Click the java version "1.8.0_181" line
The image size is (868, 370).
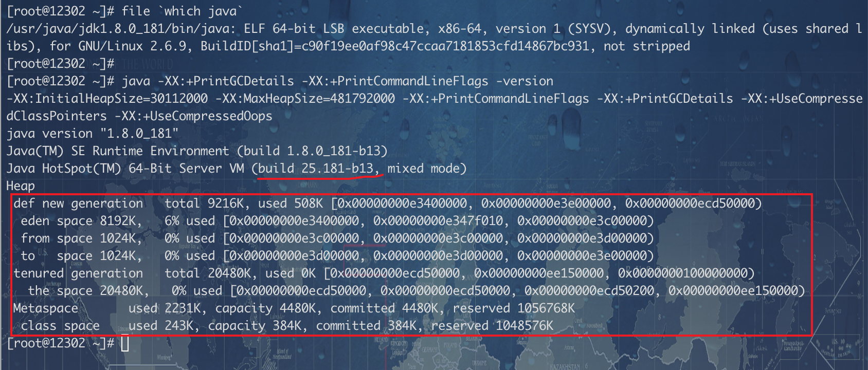point(93,134)
